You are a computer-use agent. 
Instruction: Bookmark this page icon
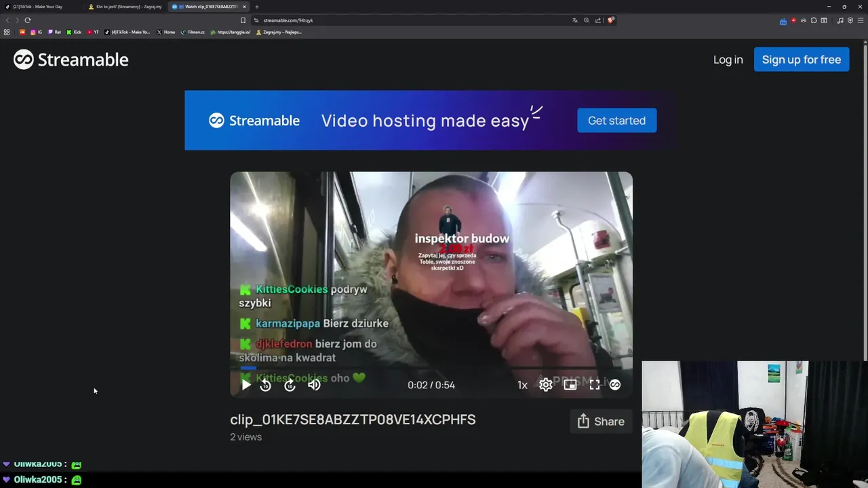pyautogui.click(x=243, y=20)
